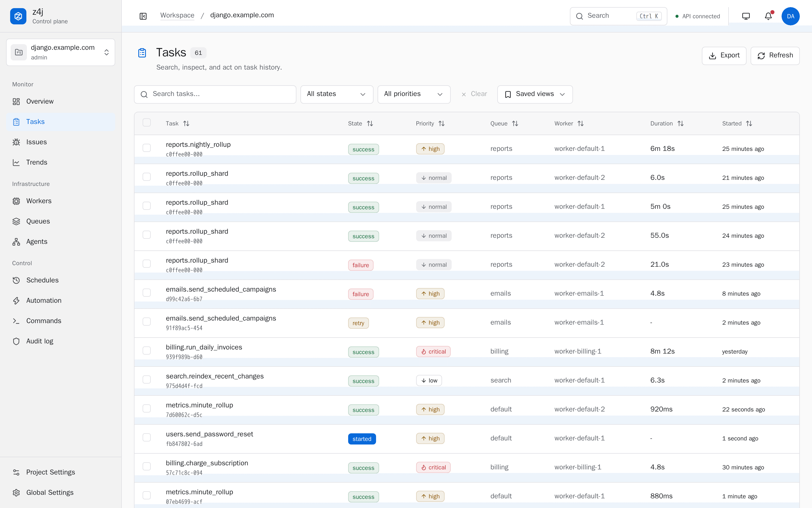Open the global Search Ctrl K box

pyautogui.click(x=618, y=16)
